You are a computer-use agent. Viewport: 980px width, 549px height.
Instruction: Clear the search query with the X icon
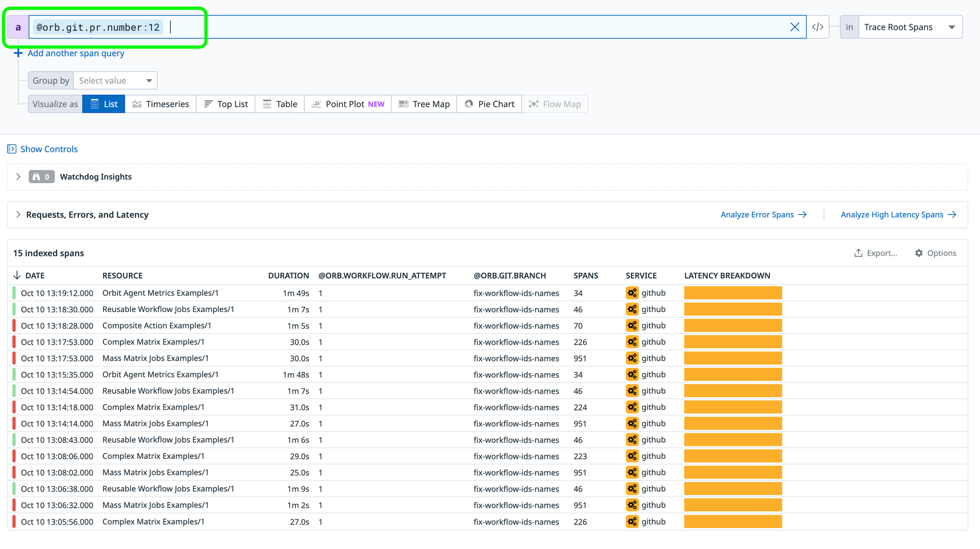click(795, 27)
